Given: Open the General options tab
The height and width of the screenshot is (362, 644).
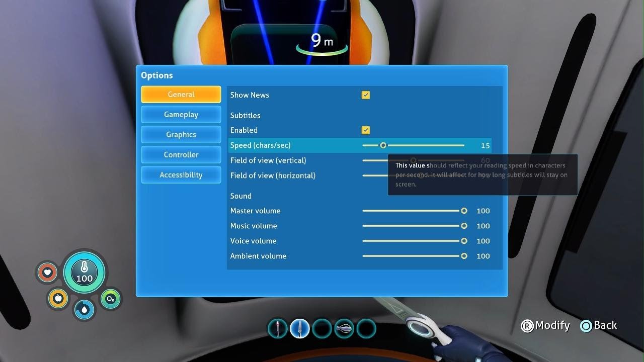Looking at the screenshot, I should click(x=181, y=95).
